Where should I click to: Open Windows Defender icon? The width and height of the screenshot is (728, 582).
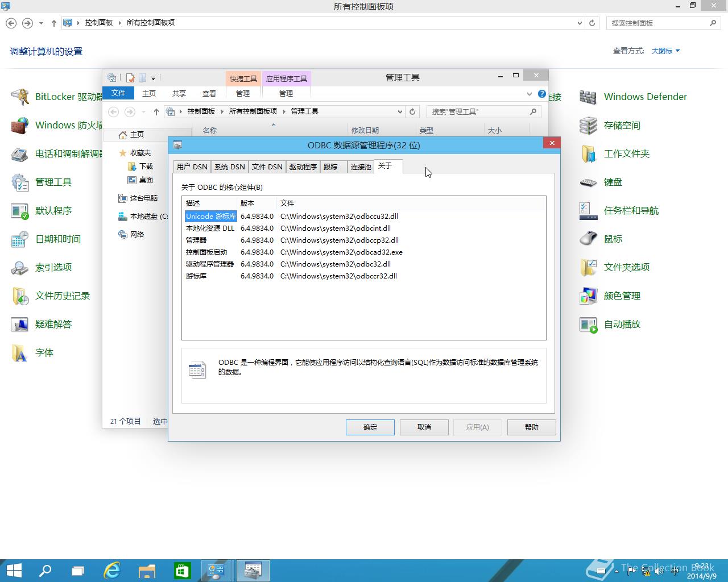point(588,97)
